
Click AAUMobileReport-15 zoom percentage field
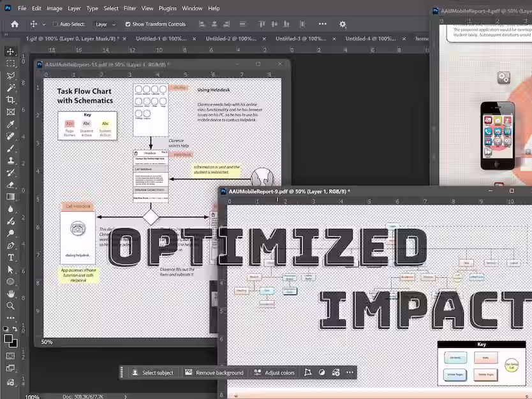47,342
